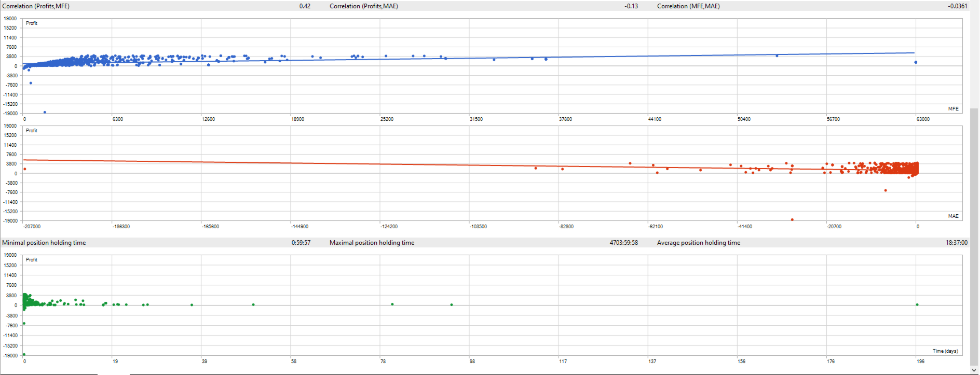Select the -0.0361 correlation value

[957, 6]
